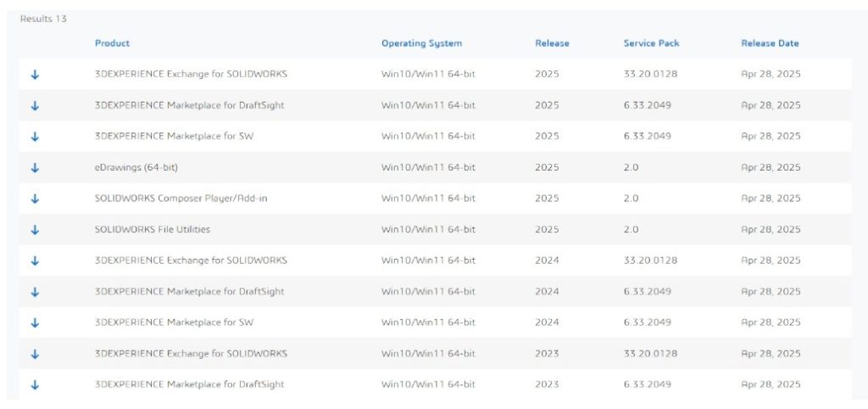Select 'Apr 28, 2025' date in File Utilities row
Image resolution: width=868 pixels, height=409 pixels.
[771, 229]
